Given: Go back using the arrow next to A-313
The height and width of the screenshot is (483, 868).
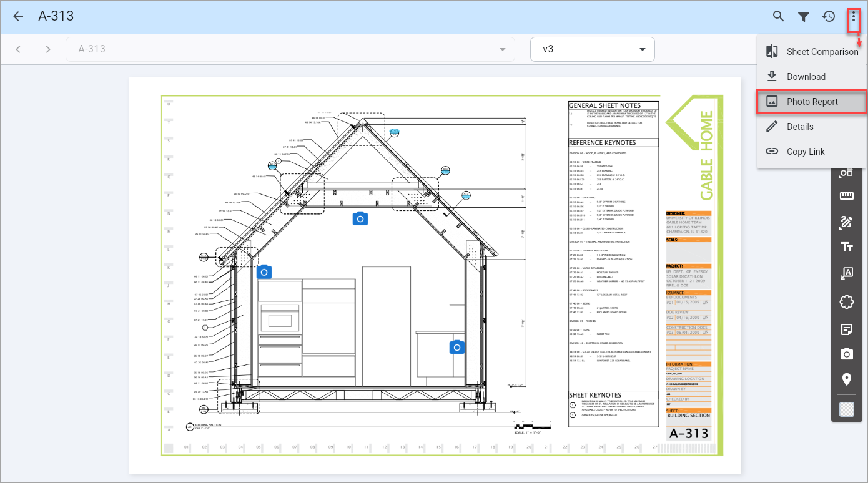Looking at the screenshot, I should 18,16.
